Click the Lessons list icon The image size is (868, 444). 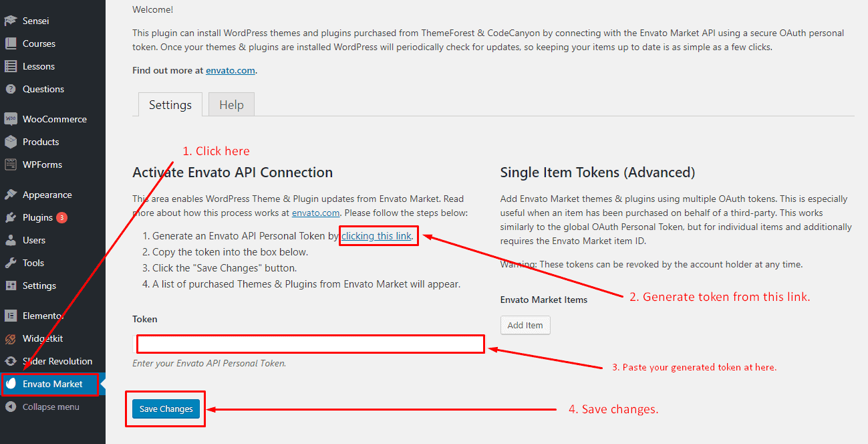coord(11,66)
